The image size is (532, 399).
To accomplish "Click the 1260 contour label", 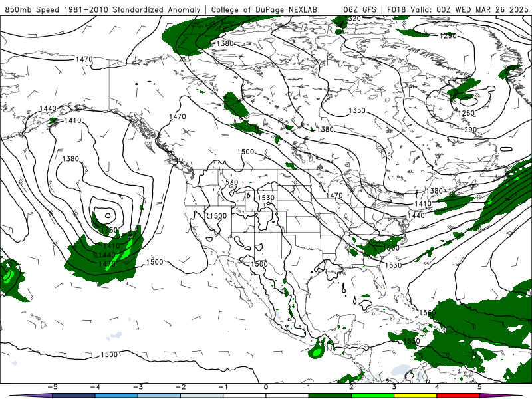I will coord(466,113).
